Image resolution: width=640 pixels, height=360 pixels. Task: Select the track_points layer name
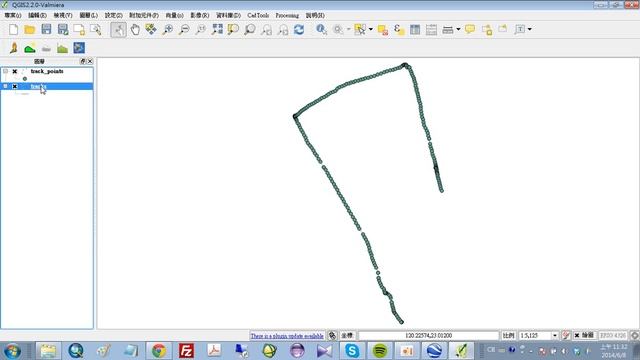(x=47, y=71)
